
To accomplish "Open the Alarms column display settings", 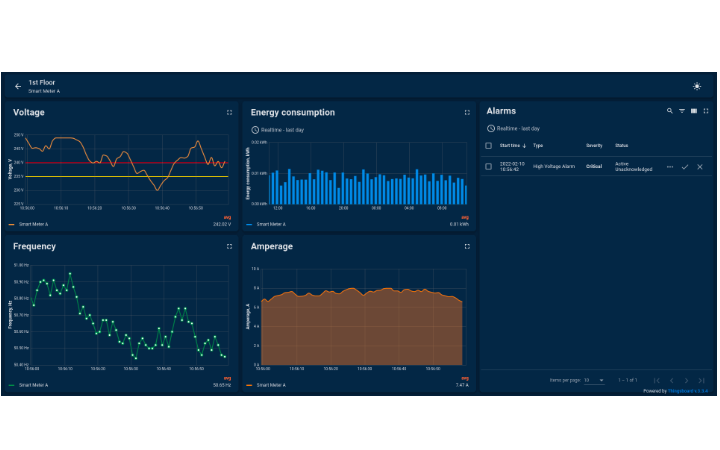I will [694, 111].
